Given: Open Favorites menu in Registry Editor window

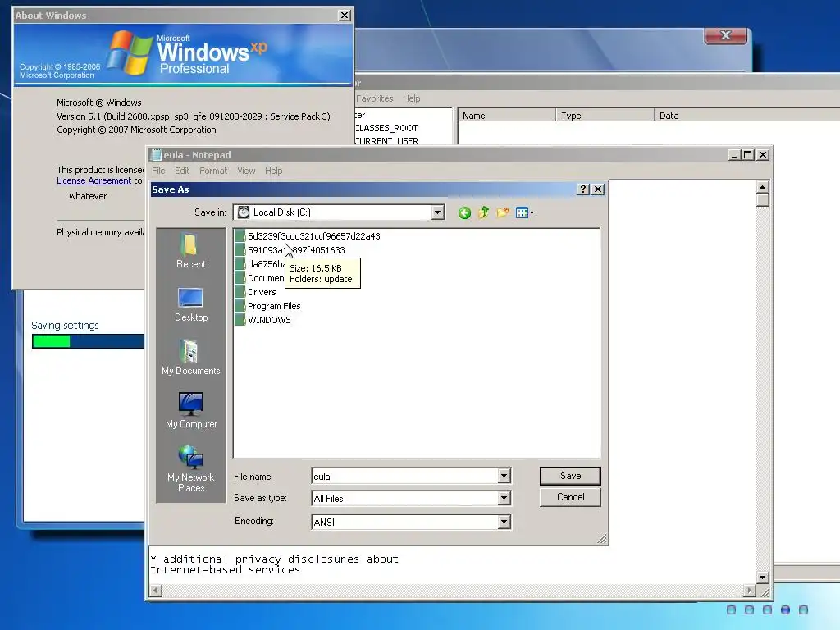Looking at the screenshot, I should [x=374, y=98].
